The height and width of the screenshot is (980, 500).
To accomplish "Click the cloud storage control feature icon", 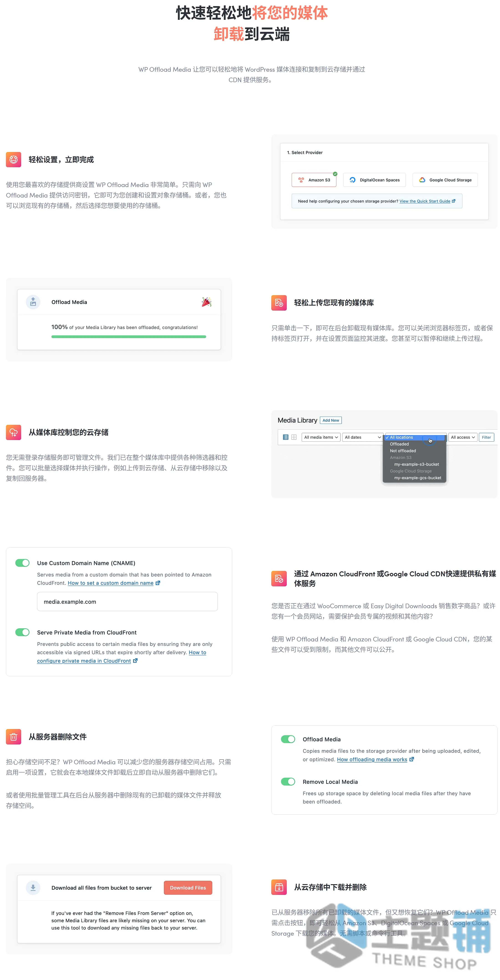I will pyautogui.click(x=13, y=432).
